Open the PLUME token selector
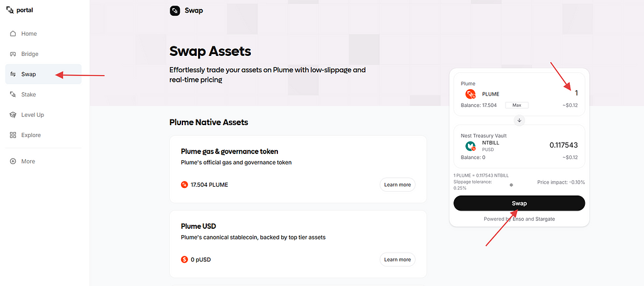Image resolution: width=644 pixels, height=286 pixels. pos(483,94)
